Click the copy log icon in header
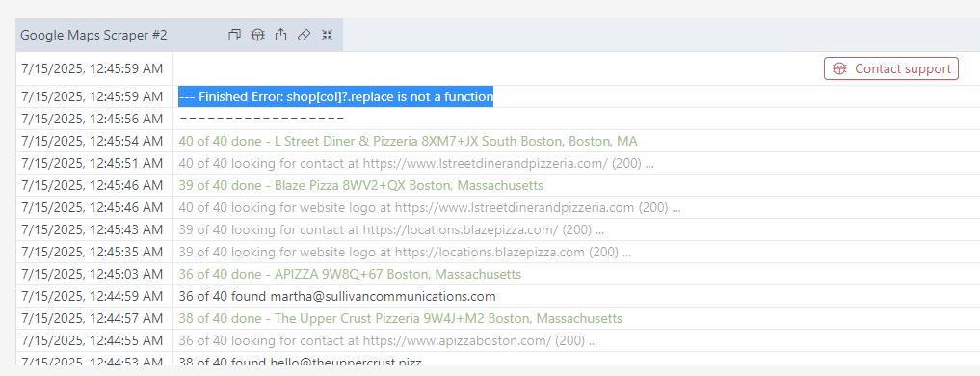This screenshot has height=376, width=980. coord(234,35)
